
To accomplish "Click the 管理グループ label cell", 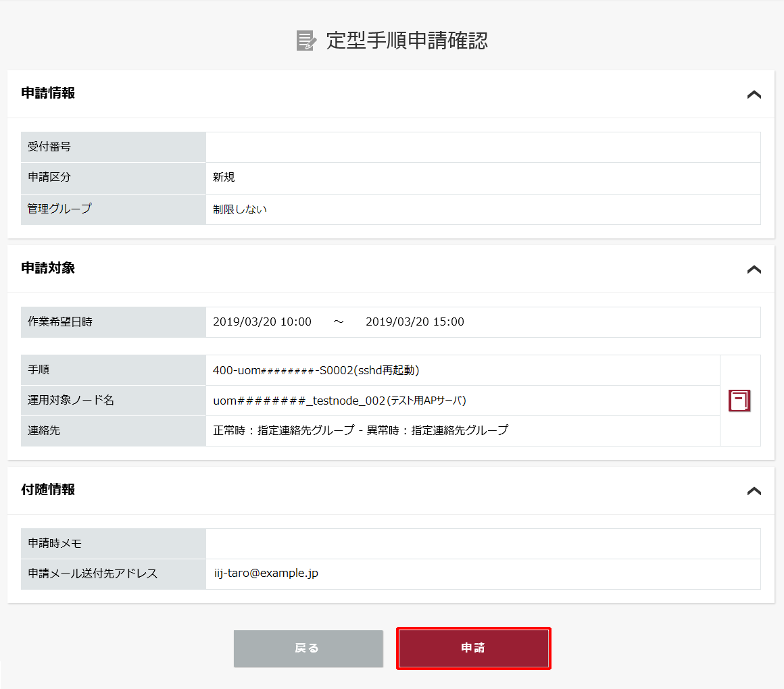I will click(x=114, y=209).
